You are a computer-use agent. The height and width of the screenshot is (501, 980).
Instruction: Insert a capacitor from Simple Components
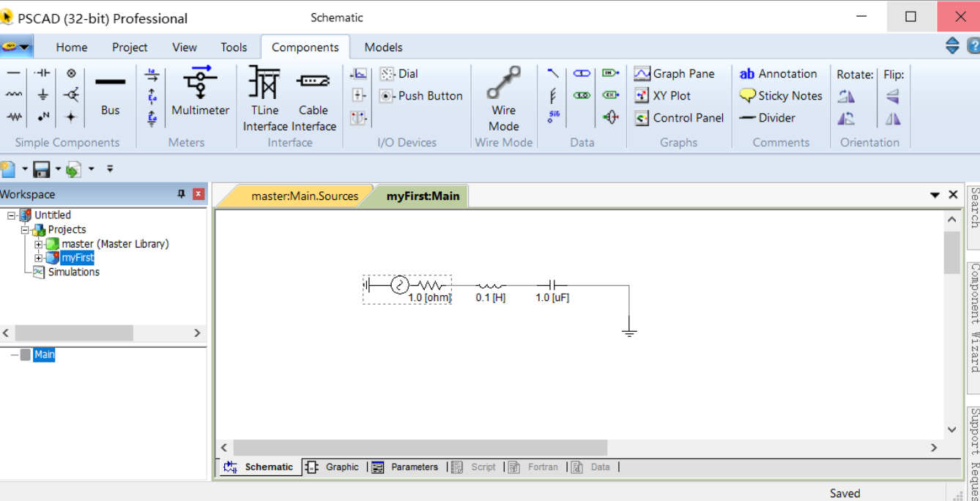click(x=42, y=73)
